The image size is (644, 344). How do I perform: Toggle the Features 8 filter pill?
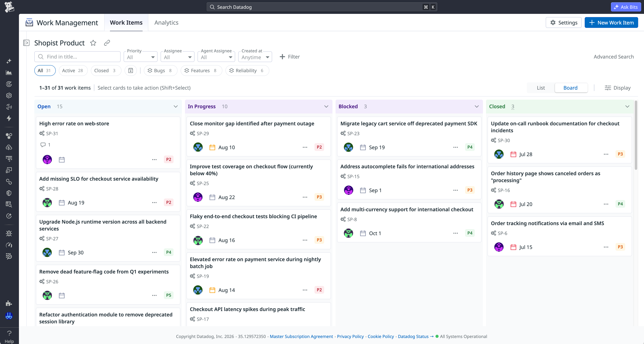pyautogui.click(x=201, y=71)
